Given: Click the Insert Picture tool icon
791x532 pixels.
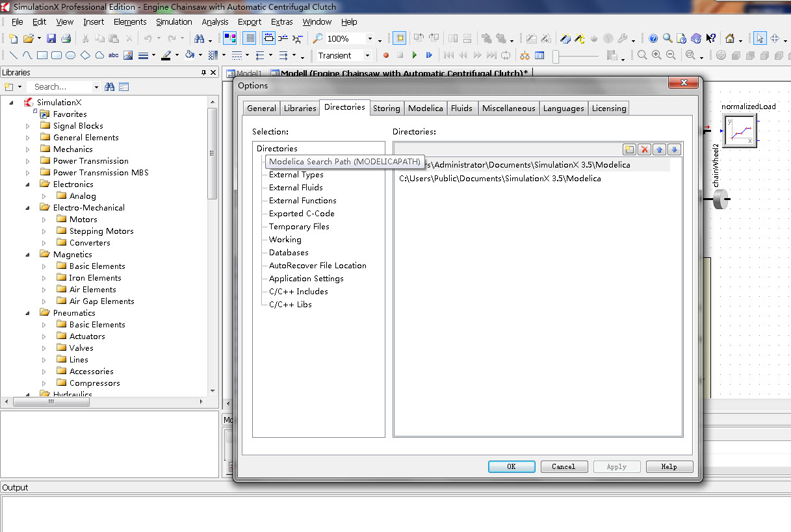Looking at the screenshot, I should pos(128,55).
